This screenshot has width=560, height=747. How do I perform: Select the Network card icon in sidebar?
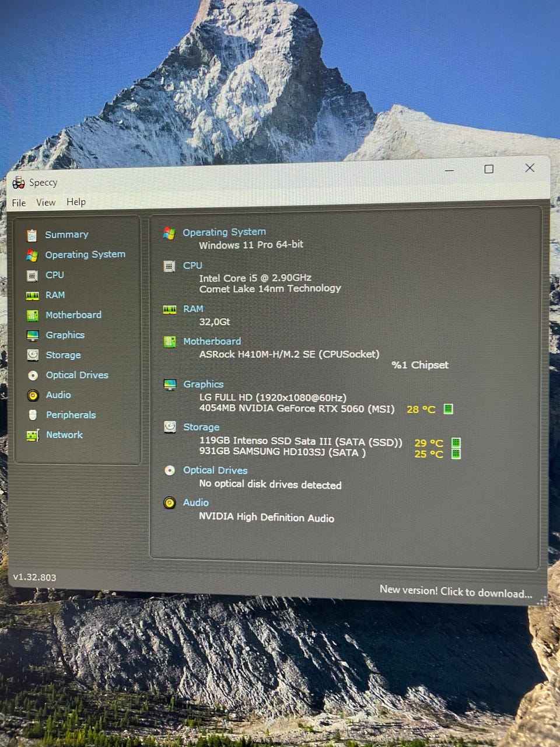coord(33,435)
